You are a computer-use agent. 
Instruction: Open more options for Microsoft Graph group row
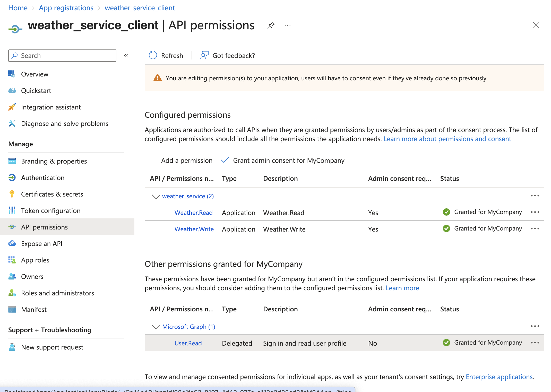click(535, 326)
